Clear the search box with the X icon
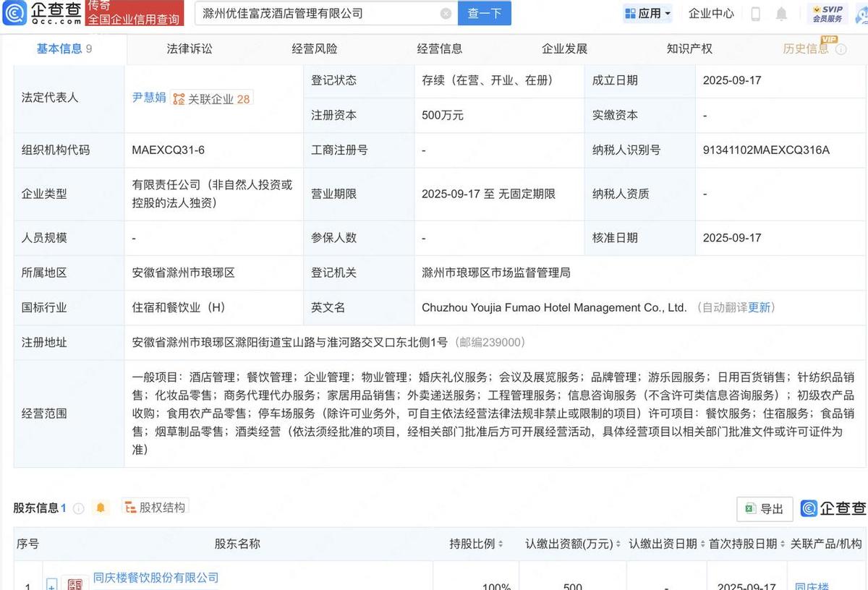 tap(446, 13)
